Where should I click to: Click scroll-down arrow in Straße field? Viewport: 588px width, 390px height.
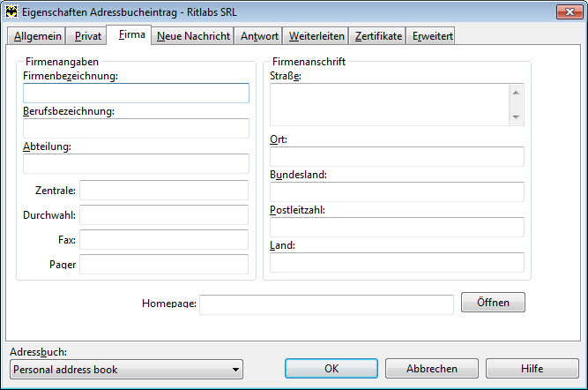(516, 117)
